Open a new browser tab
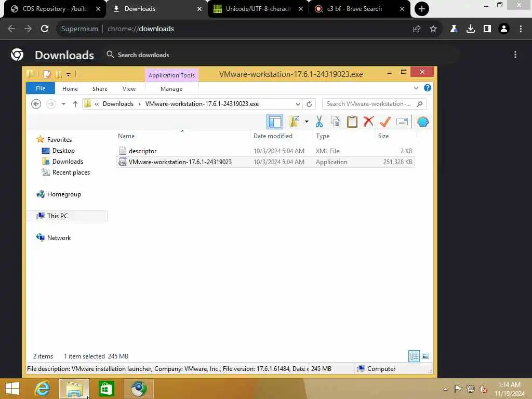Image resolution: width=532 pixels, height=399 pixels. (422, 9)
